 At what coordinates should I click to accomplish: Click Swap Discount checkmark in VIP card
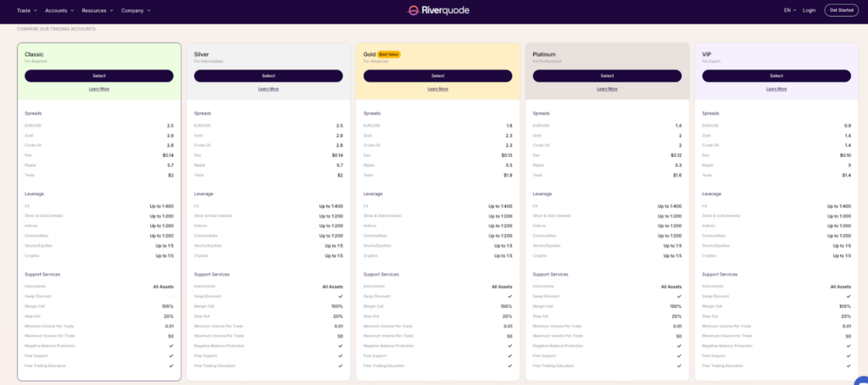click(849, 296)
